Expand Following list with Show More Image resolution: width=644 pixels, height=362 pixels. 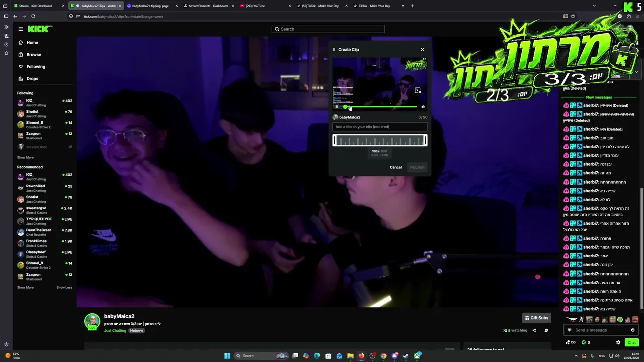[25, 157]
